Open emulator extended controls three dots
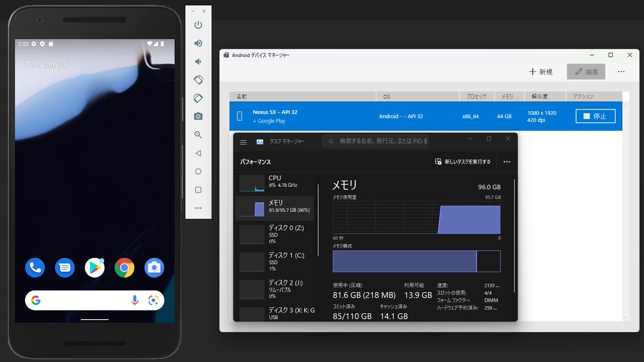The image size is (644, 362). click(198, 208)
